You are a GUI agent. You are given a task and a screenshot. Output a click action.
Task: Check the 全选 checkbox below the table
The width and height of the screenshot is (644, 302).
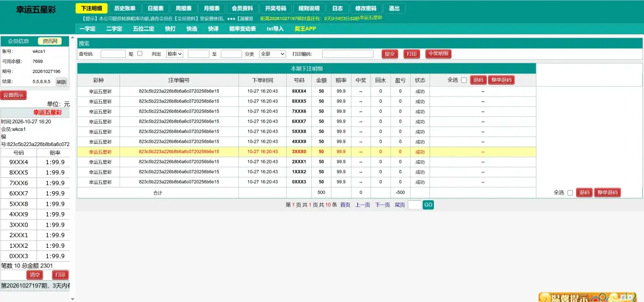pyautogui.click(x=570, y=193)
